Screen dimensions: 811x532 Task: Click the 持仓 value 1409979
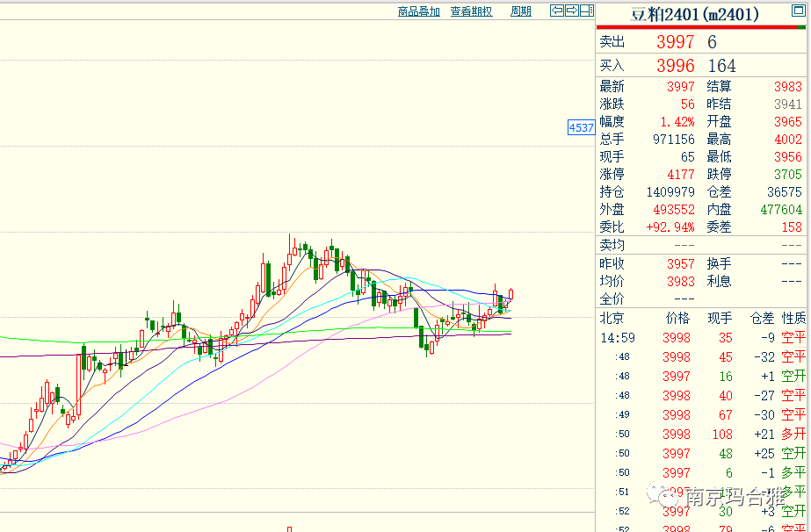(x=670, y=192)
